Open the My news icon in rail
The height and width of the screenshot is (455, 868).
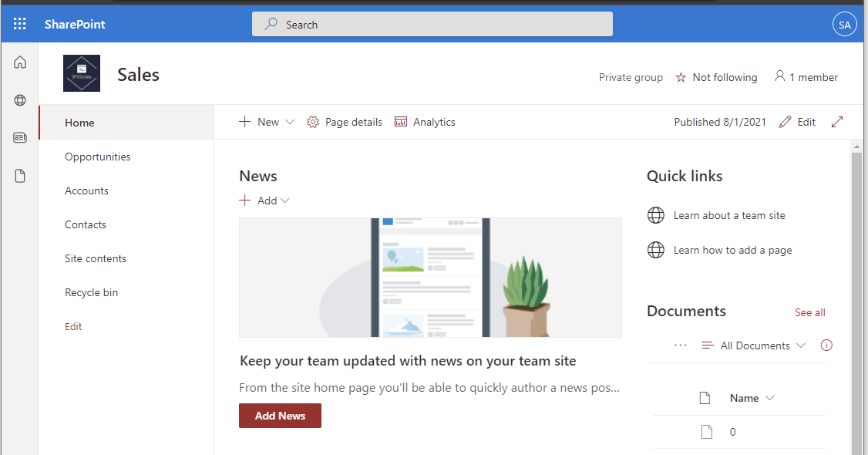(x=20, y=138)
